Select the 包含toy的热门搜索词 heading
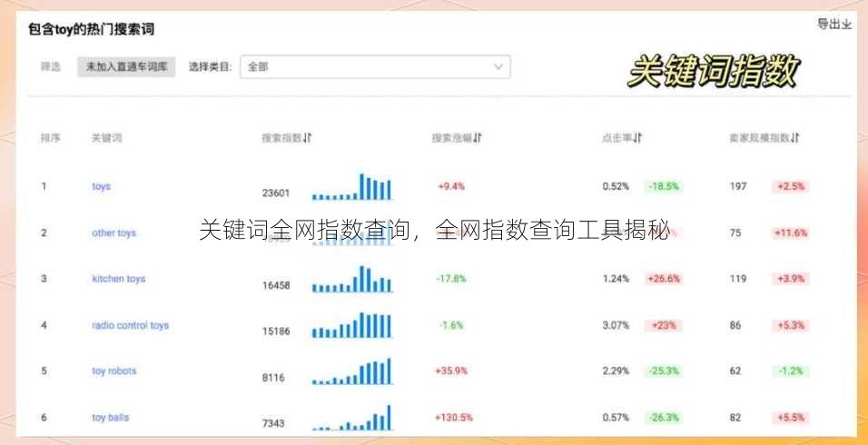Viewport: 868px width, 445px height. pos(92,30)
